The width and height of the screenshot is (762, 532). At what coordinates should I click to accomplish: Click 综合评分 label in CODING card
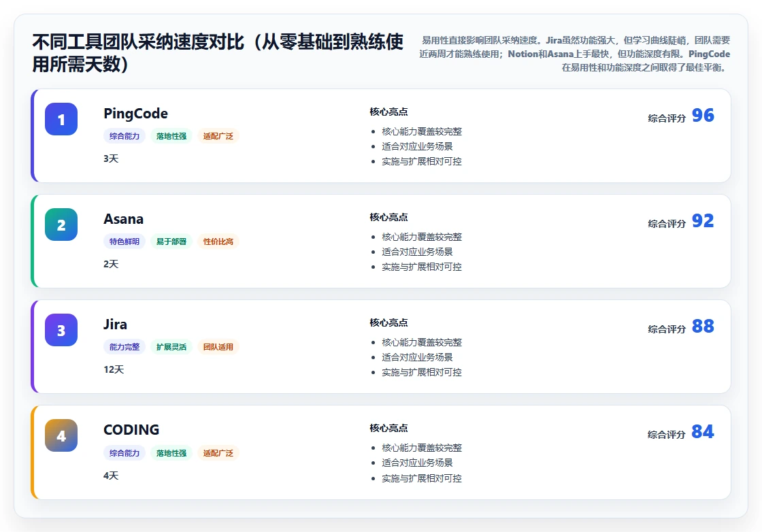(x=667, y=434)
